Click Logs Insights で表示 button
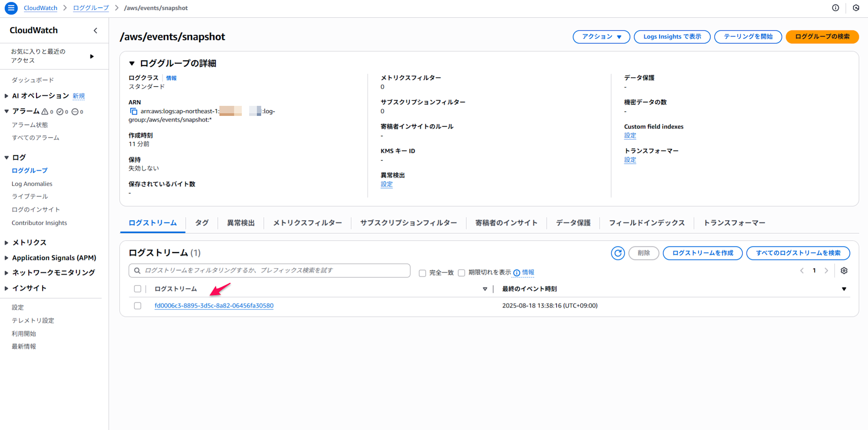This screenshot has height=430, width=868. tap(672, 37)
